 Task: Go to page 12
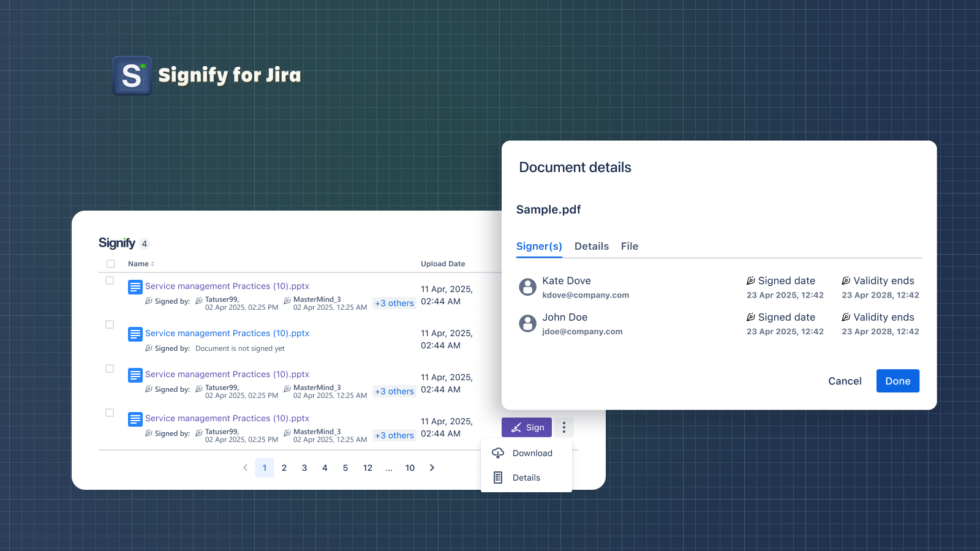[367, 468]
